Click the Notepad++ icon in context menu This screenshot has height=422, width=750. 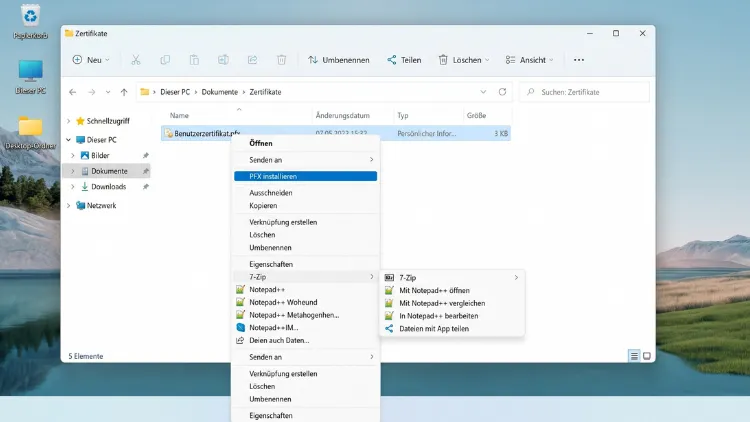point(241,289)
